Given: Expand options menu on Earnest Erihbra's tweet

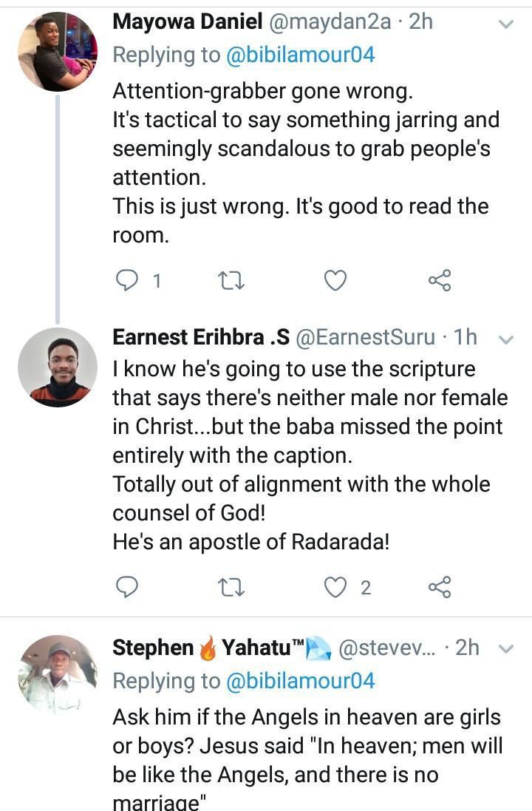Looking at the screenshot, I should pyautogui.click(x=506, y=339).
